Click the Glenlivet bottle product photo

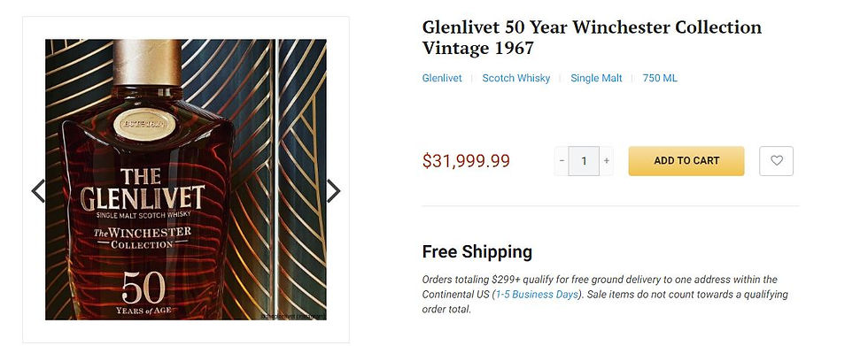(x=185, y=179)
